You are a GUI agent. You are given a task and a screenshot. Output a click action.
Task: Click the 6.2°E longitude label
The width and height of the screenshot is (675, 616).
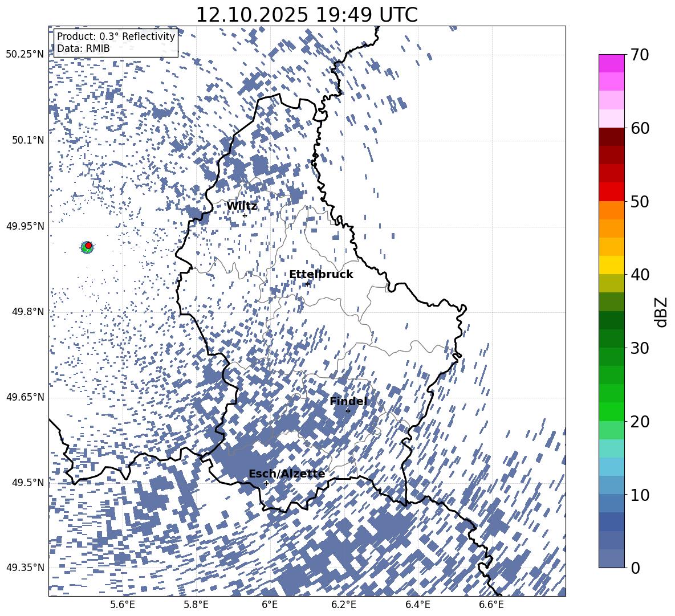(344, 605)
